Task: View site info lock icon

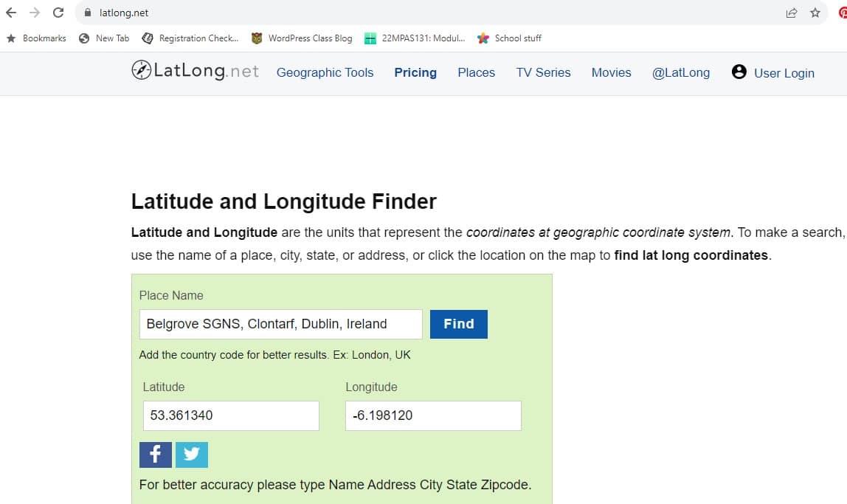Action: tap(88, 13)
